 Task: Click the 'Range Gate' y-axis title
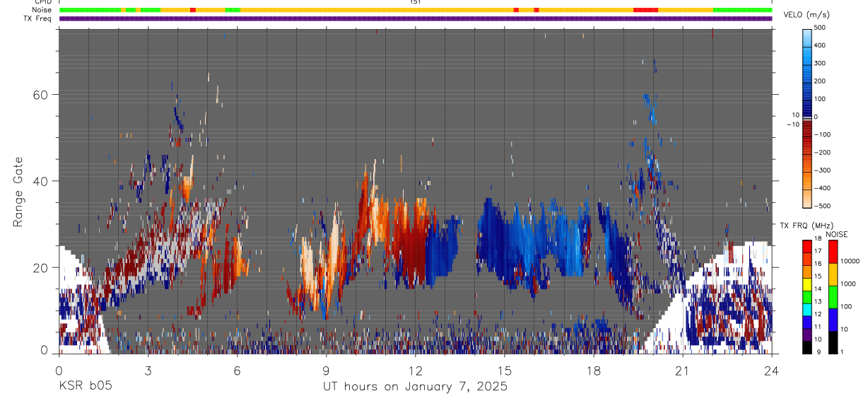[x=18, y=192]
